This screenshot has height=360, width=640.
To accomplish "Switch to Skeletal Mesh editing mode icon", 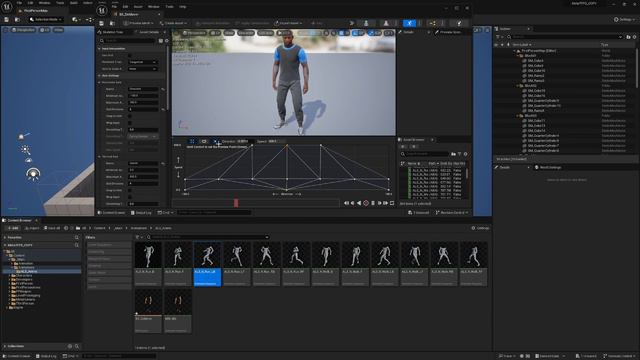I will click(x=386, y=23).
